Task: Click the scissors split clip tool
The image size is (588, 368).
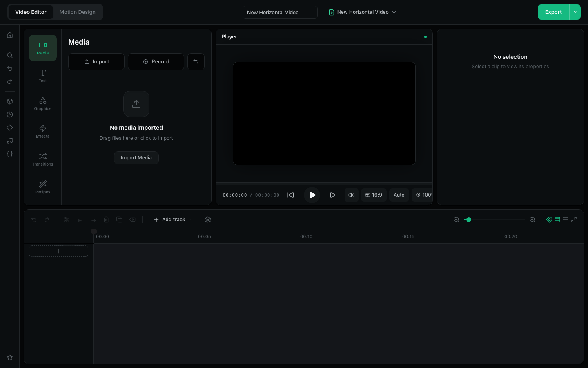Action: pyautogui.click(x=67, y=220)
